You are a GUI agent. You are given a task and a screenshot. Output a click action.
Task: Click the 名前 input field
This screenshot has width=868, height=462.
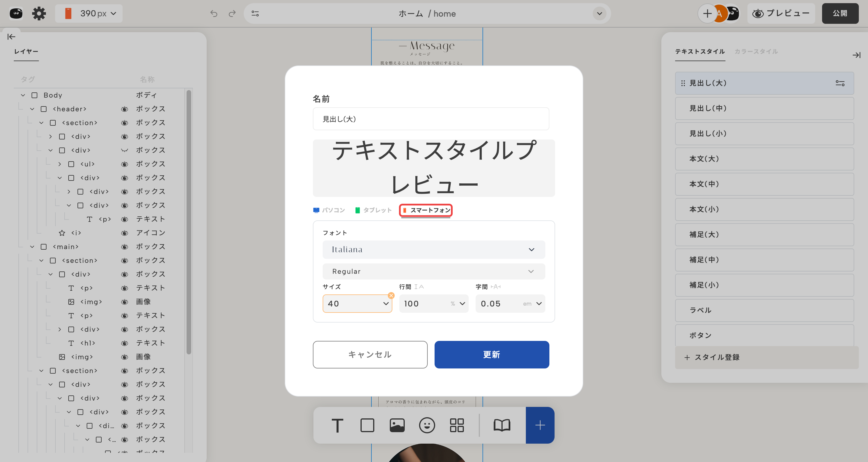tap(431, 119)
